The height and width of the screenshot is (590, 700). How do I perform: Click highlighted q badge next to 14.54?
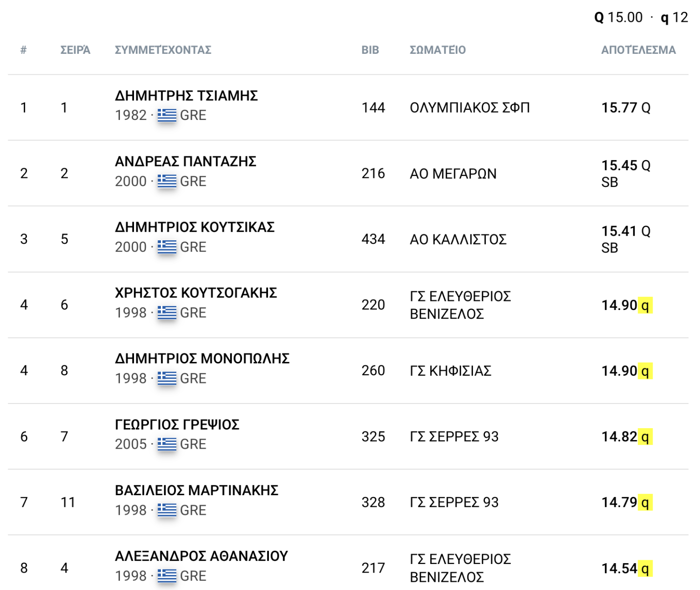[x=645, y=569]
